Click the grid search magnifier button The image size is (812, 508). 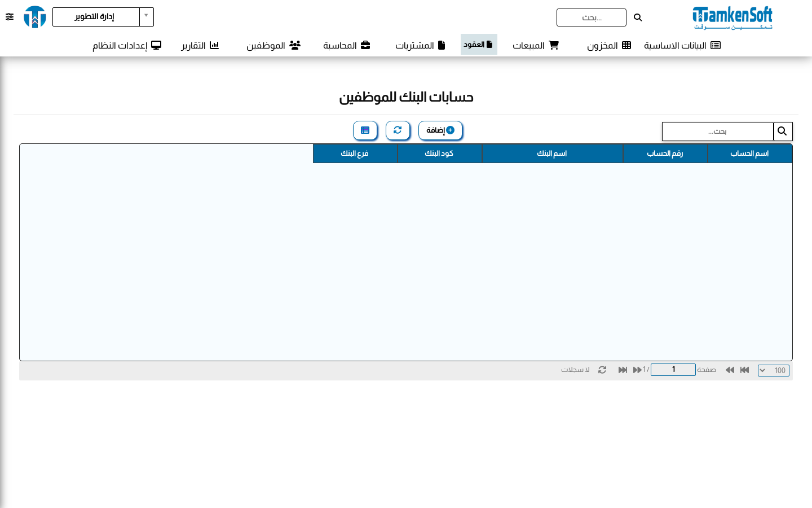click(x=783, y=132)
